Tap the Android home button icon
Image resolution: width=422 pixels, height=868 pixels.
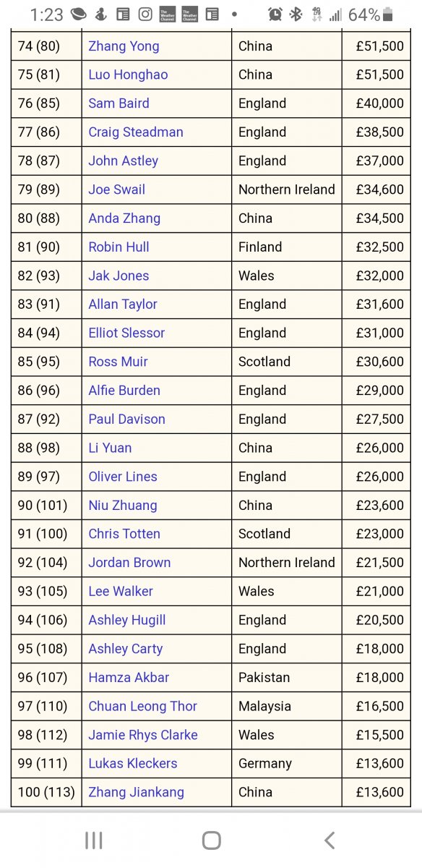tap(211, 840)
